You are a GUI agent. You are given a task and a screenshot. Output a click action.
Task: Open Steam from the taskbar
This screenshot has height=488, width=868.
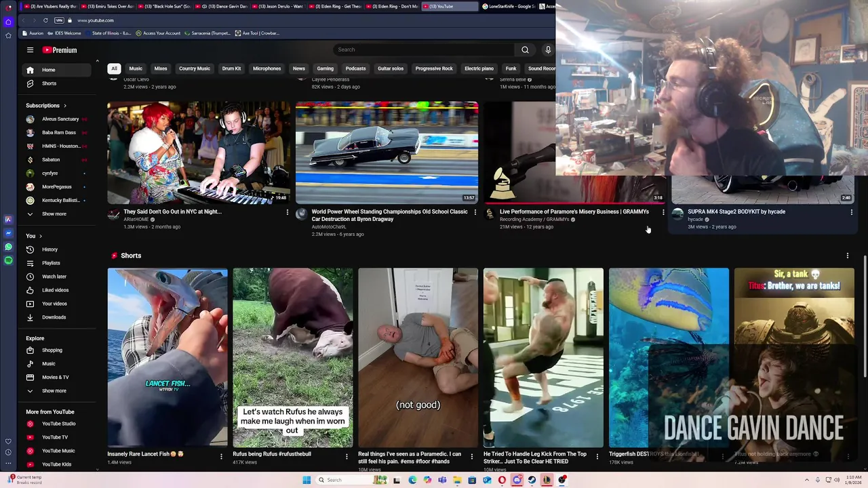532,480
